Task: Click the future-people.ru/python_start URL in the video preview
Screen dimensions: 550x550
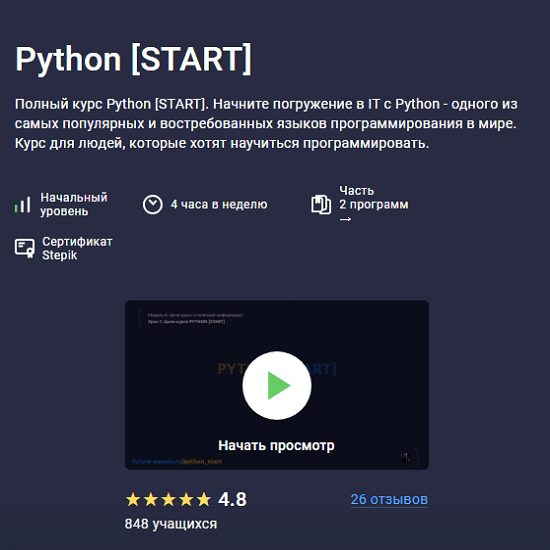Action: click(x=177, y=461)
